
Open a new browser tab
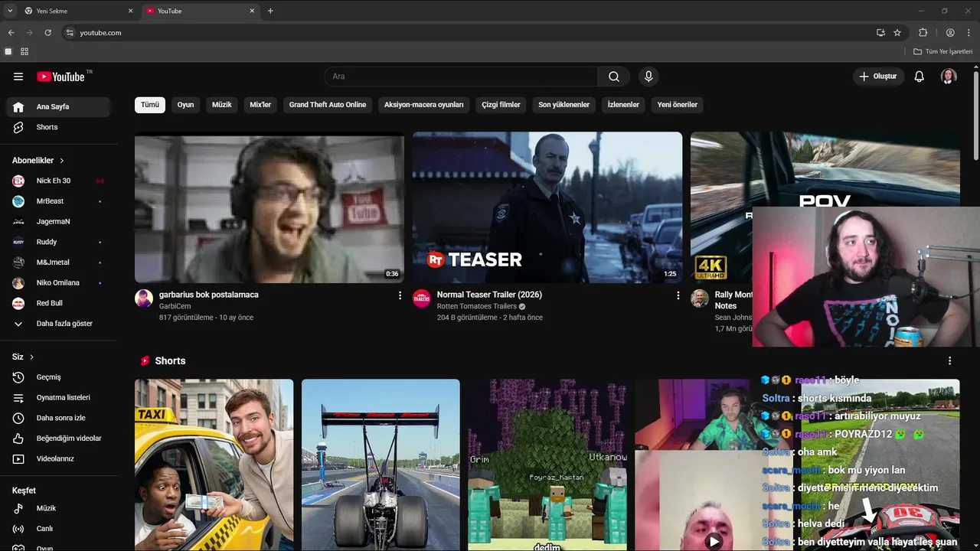[270, 11]
